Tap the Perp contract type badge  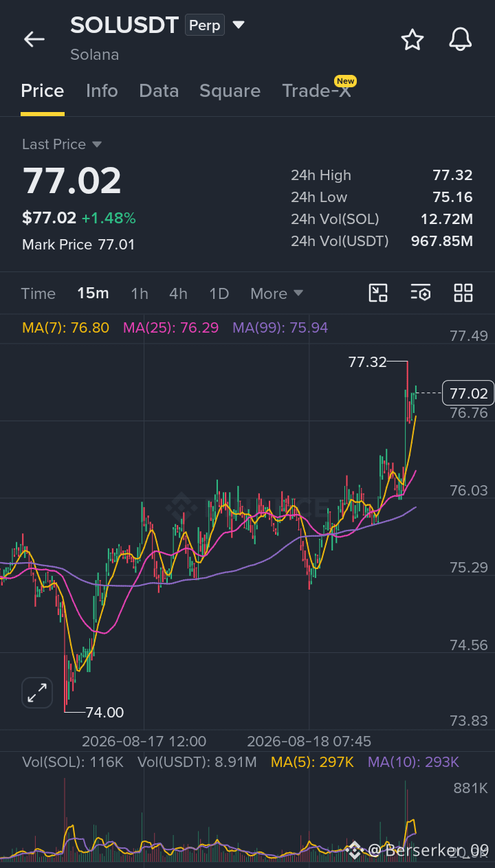pyautogui.click(x=205, y=25)
